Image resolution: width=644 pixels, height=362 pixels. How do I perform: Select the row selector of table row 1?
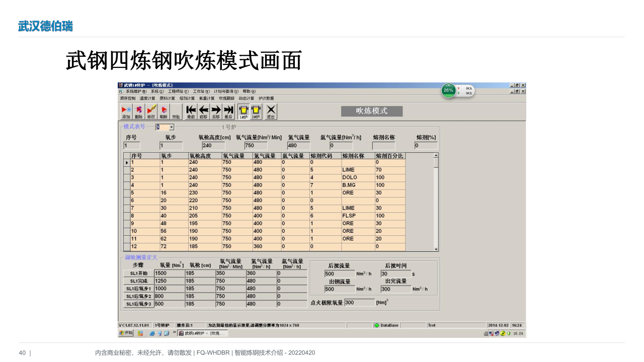127,162
